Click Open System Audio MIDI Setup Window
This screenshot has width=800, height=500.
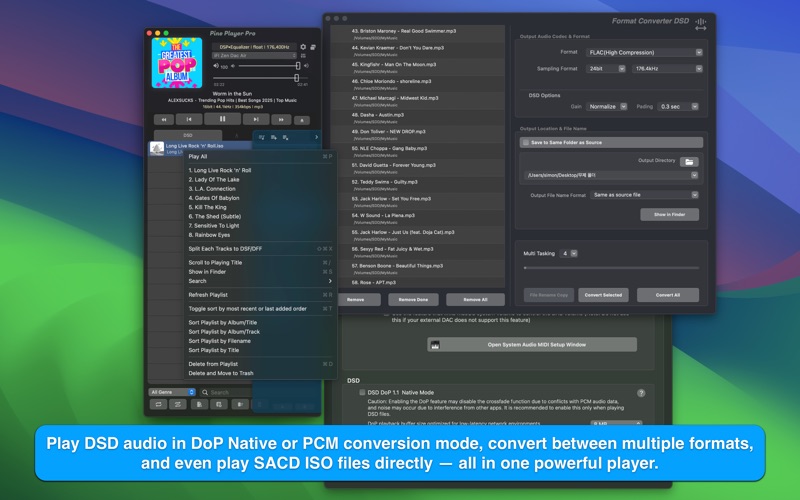click(532, 345)
